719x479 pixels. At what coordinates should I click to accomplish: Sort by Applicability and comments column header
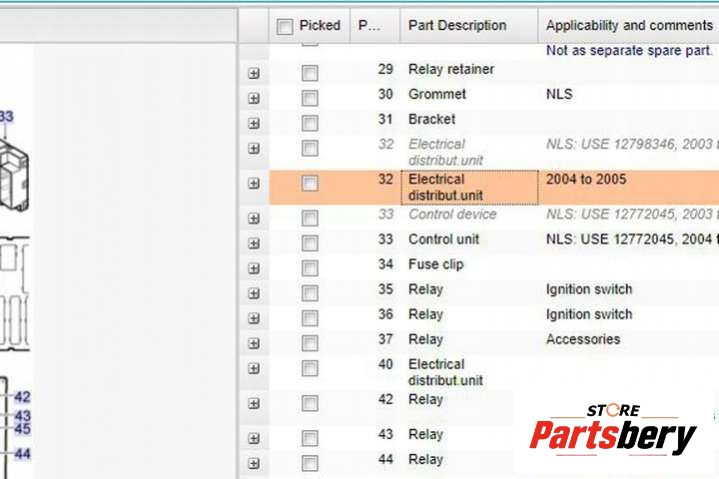point(628,26)
